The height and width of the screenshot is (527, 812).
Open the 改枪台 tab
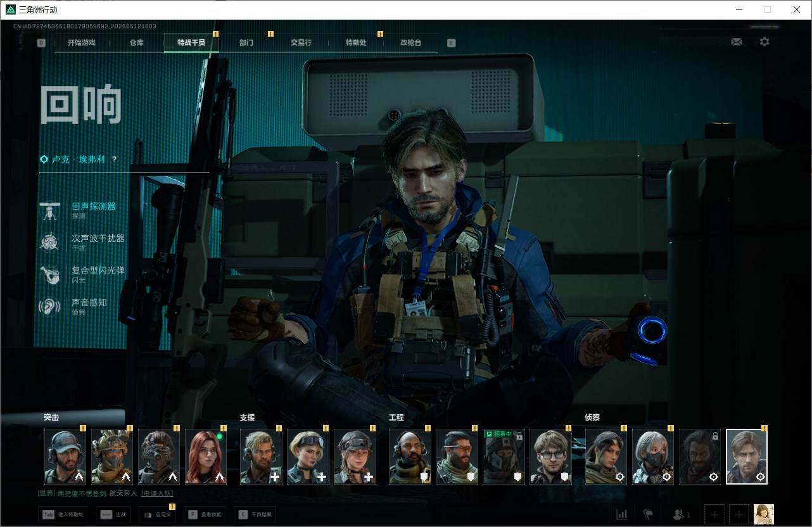[410, 42]
